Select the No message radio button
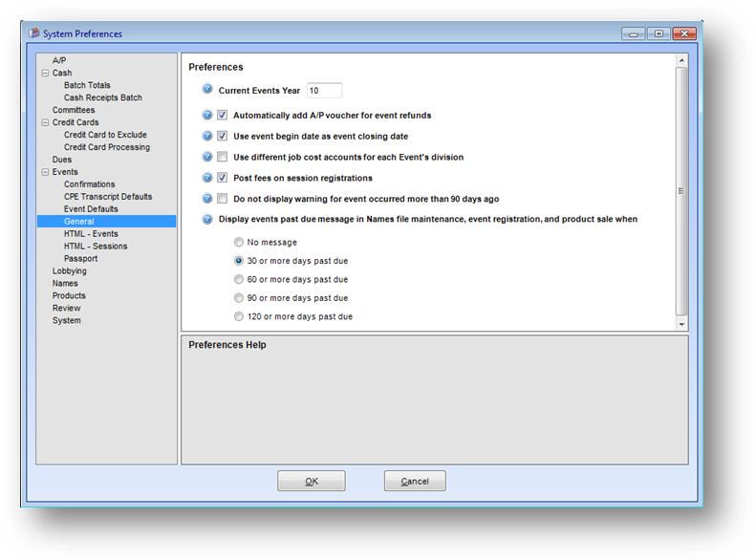The width and height of the screenshot is (756, 560). [239, 242]
